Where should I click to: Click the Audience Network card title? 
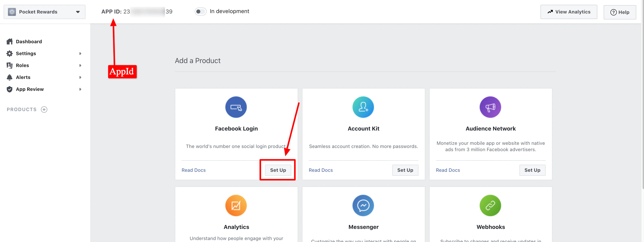point(490,129)
